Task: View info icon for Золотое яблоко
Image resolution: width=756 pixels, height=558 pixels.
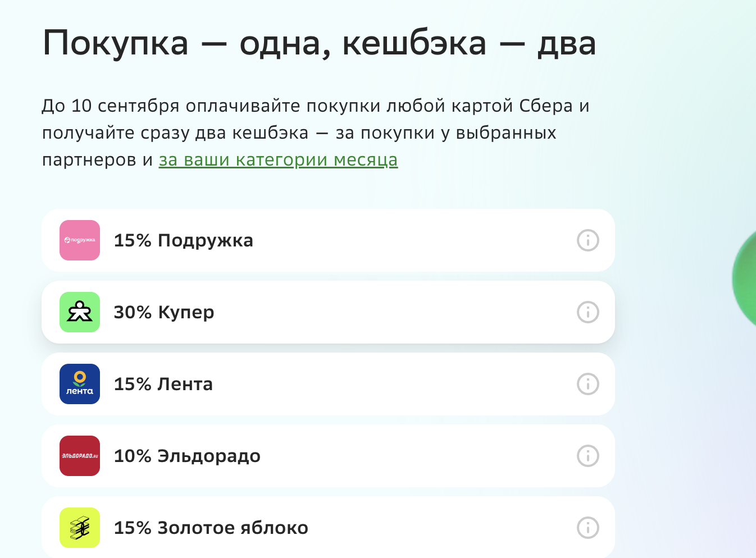Action: pos(588,528)
